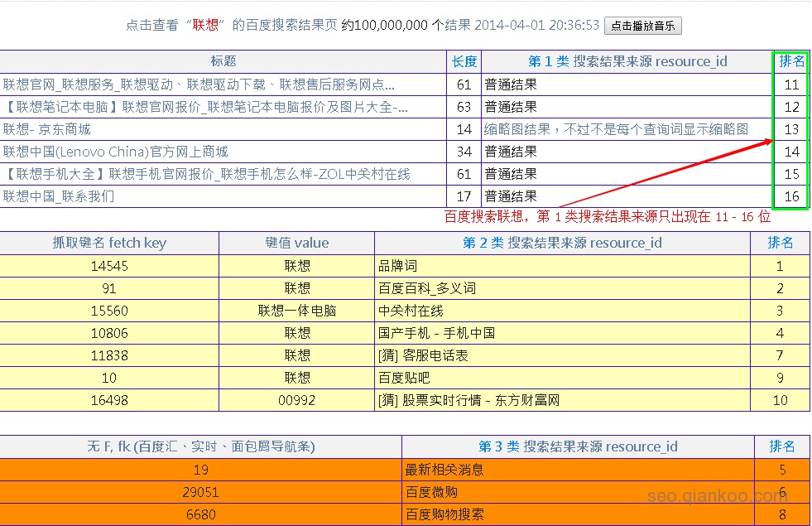Select rank cell 16 in first table
Image resolution: width=812 pixels, height=526 pixels.
click(791, 196)
